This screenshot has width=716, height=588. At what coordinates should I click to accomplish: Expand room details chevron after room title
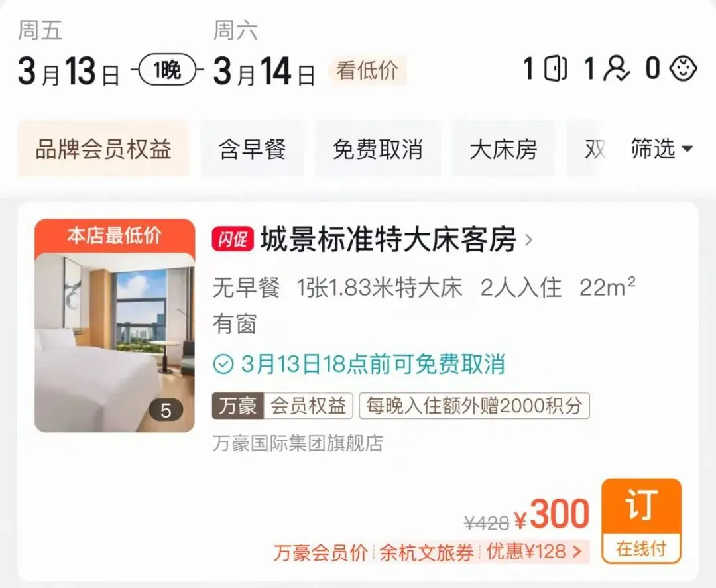coord(528,239)
